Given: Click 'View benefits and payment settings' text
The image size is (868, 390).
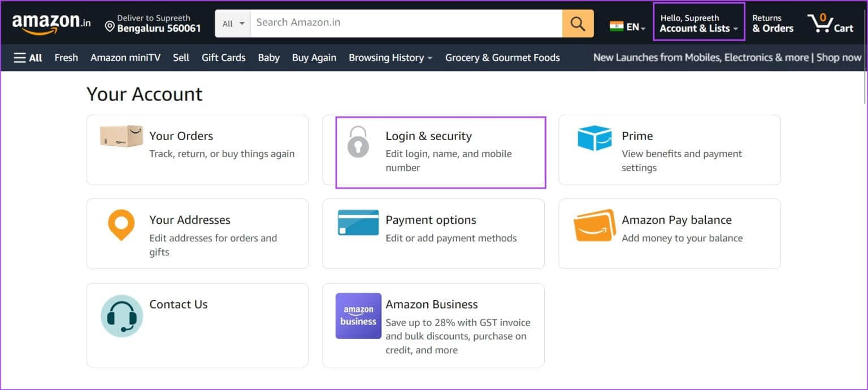Looking at the screenshot, I should 682,161.
